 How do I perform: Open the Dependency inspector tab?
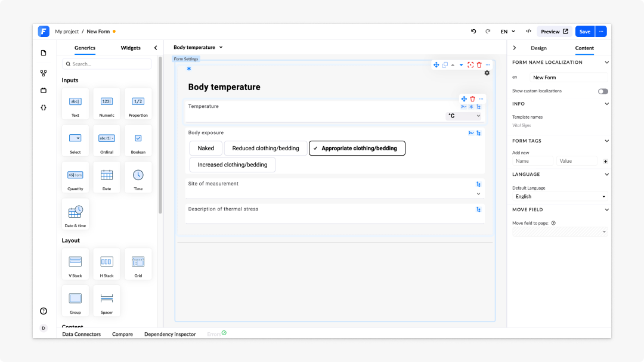(x=170, y=334)
